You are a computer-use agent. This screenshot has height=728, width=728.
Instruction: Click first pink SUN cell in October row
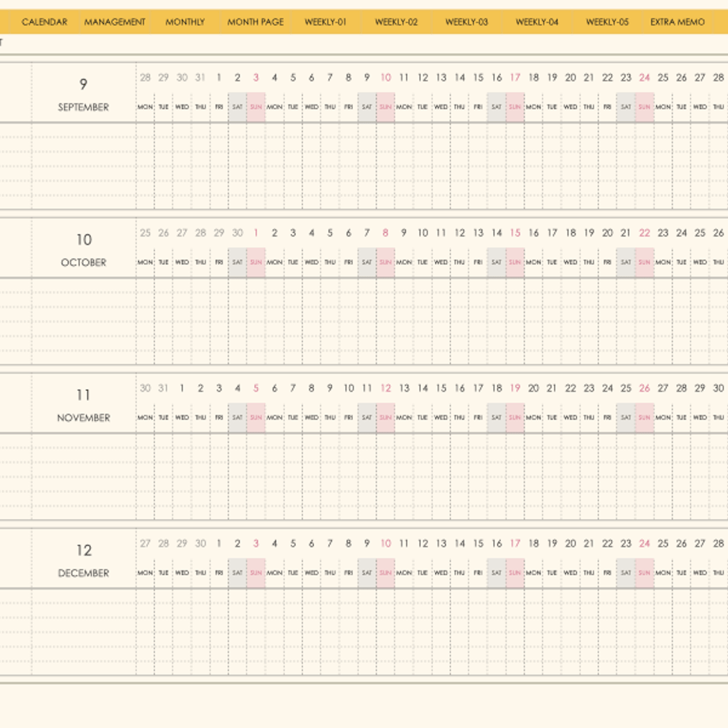256,263
